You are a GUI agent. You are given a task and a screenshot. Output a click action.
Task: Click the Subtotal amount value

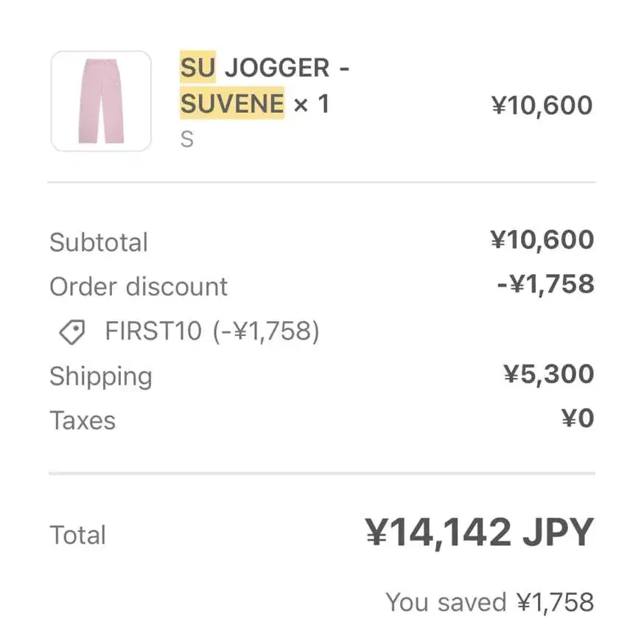coord(542,240)
